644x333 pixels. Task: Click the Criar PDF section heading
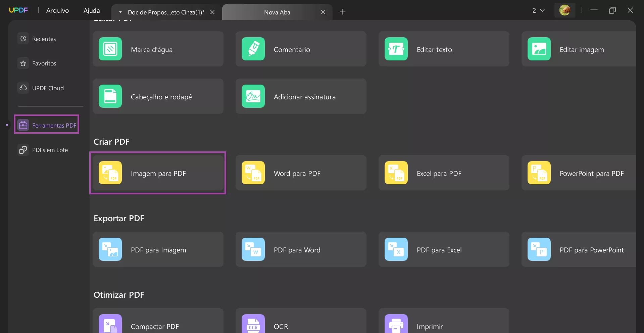111,142
